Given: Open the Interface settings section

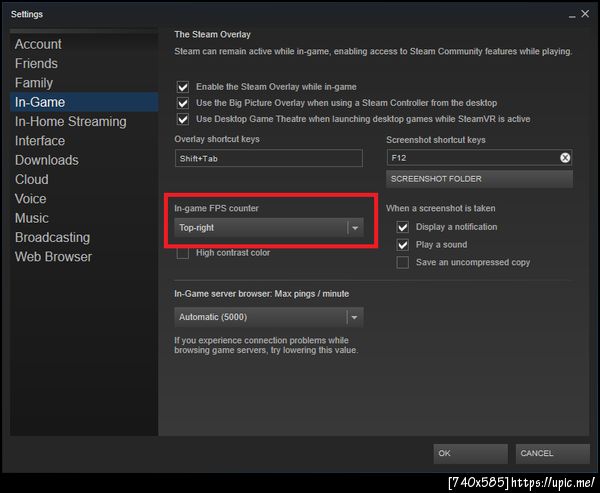Looking at the screenshot, I should 84,141.
